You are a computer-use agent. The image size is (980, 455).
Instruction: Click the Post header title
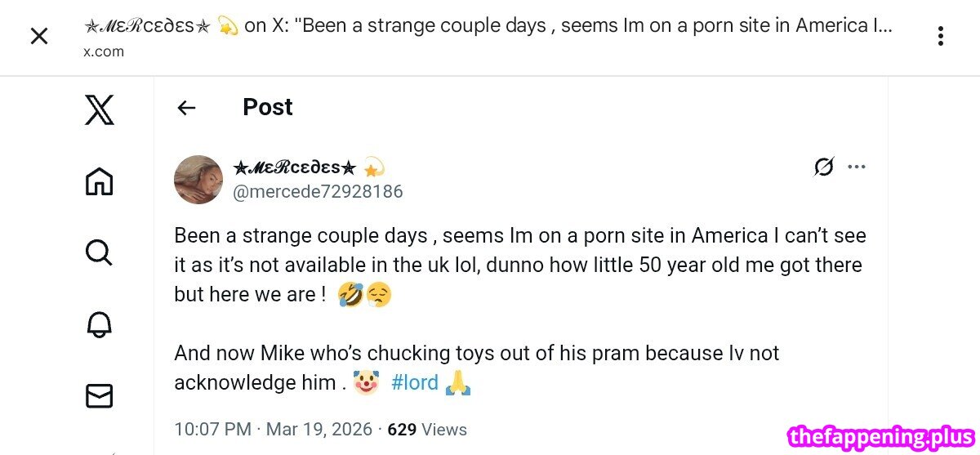coord(267,107)
